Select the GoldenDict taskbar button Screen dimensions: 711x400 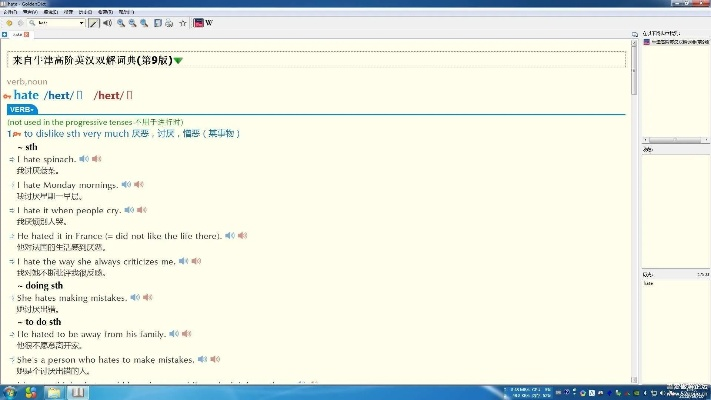(x=78, y=392)
